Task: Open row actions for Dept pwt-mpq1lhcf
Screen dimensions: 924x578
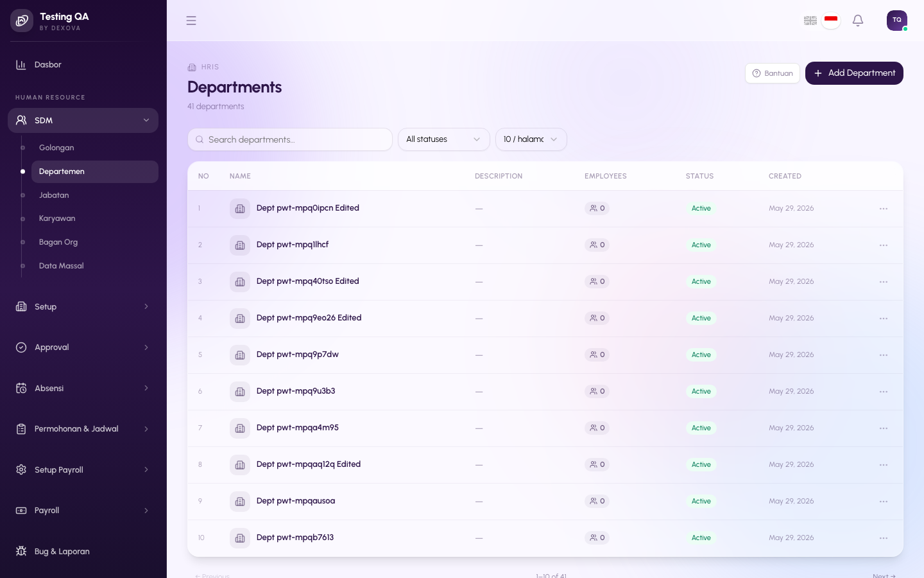Action: tap(884, 245)
